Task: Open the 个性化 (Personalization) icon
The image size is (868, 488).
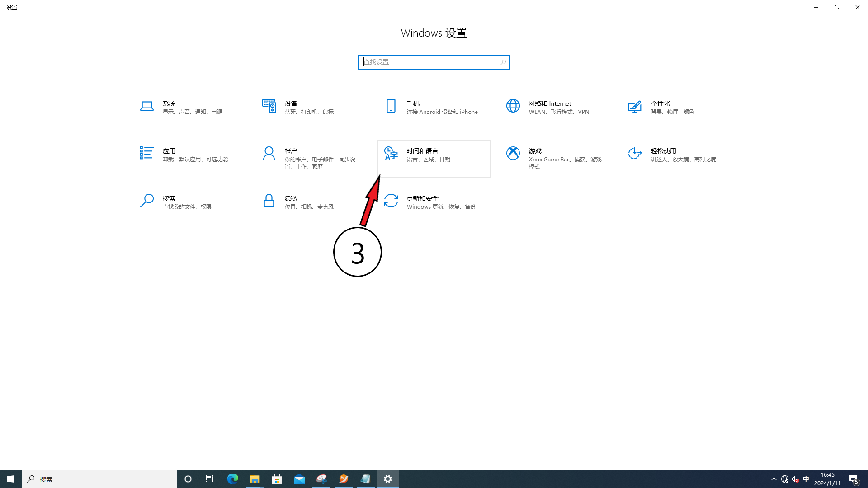Action: coord(635,107)
